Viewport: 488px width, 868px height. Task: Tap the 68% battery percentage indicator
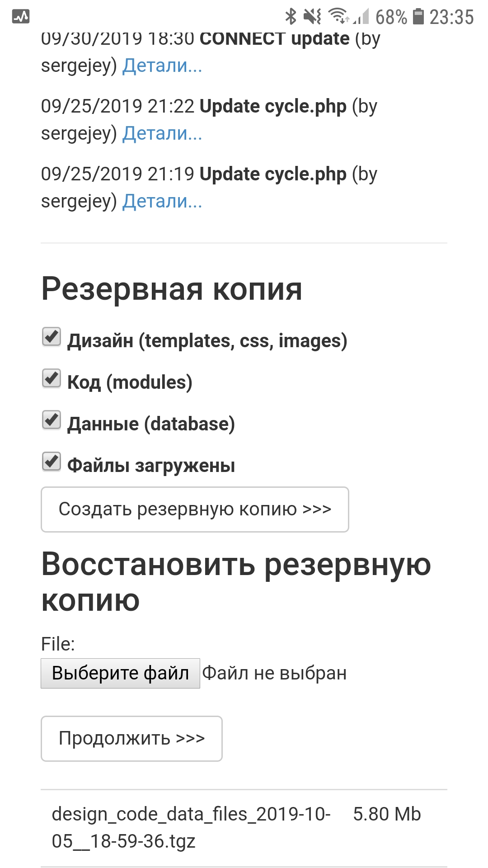tap(391, 14)
